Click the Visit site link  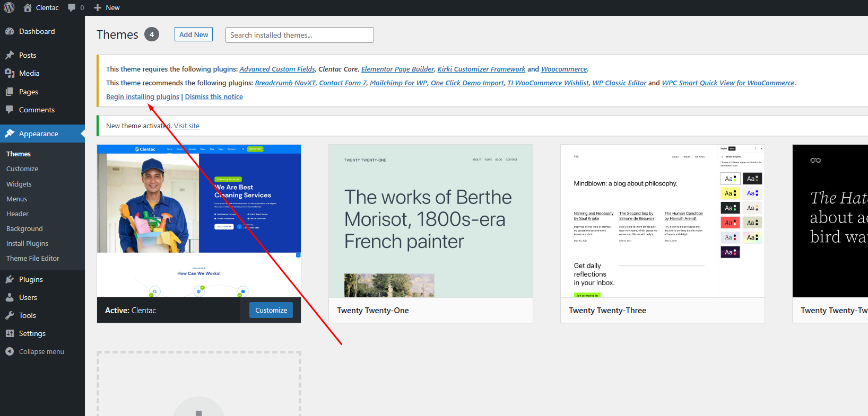[x=187, y=126]
